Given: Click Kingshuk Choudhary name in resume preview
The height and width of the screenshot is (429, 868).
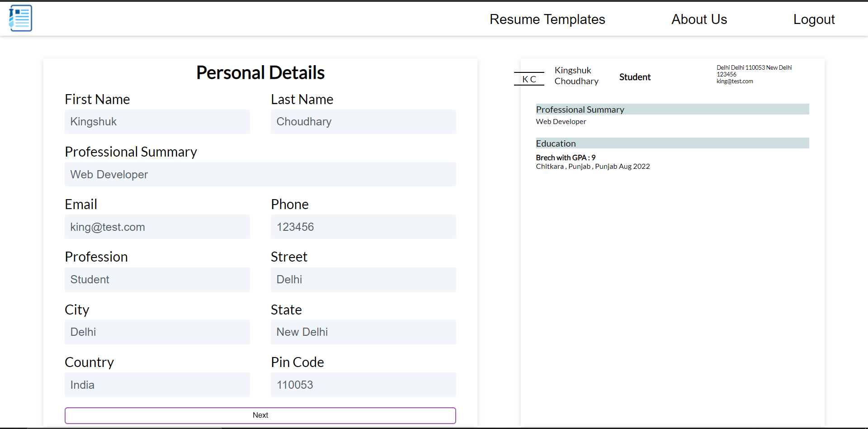Looking at the screenshot, I should [576, 76].
